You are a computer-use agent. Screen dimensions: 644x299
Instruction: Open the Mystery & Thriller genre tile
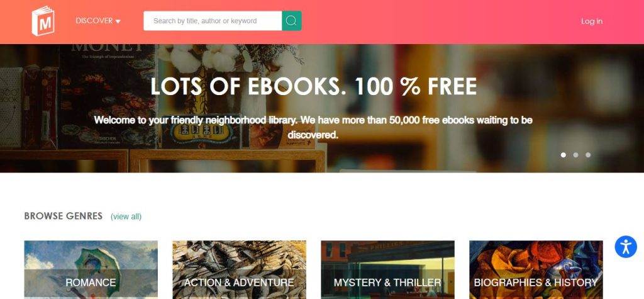387,270
